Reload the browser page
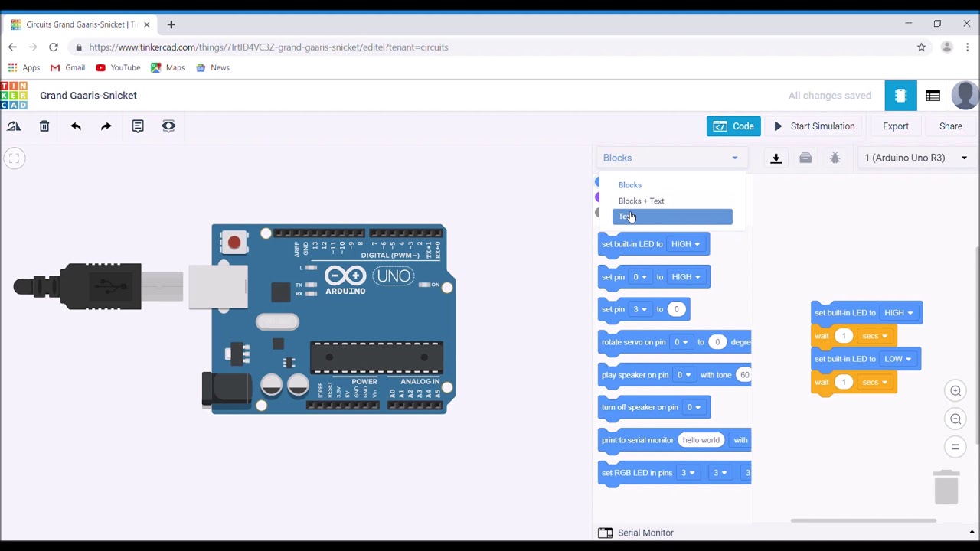Screen dimensions: 980x551 (x=54, y=47)
